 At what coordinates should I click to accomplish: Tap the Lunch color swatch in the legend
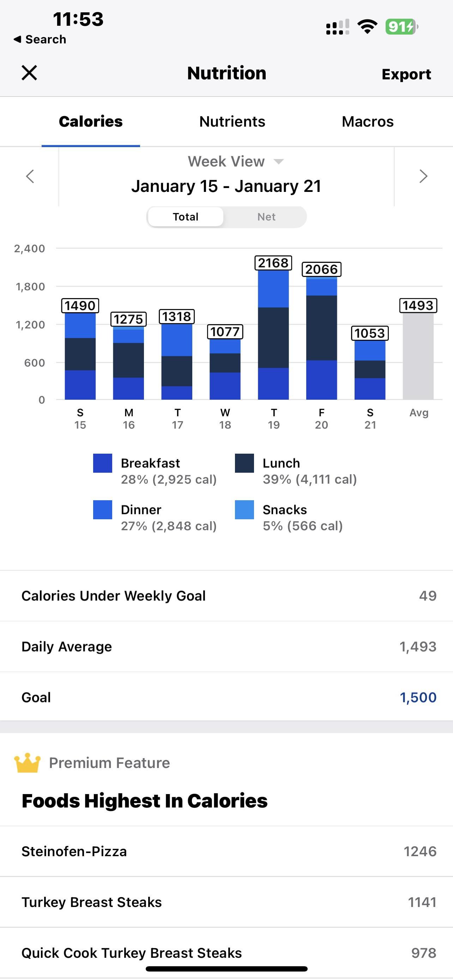click(244, 463)
